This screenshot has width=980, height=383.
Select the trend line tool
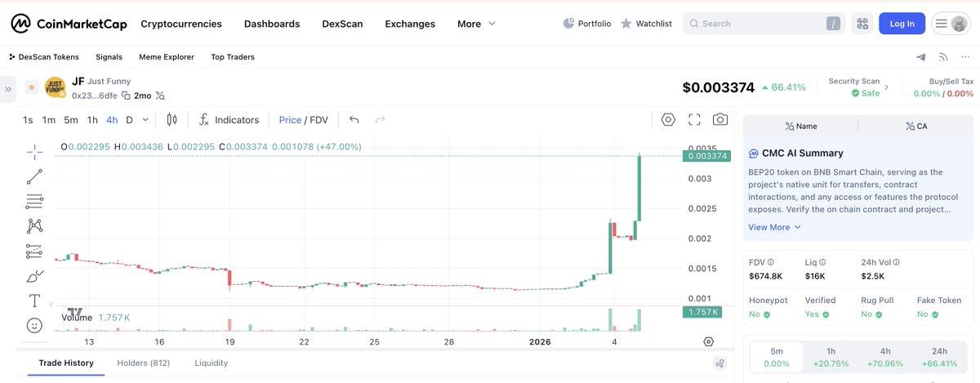click(x=34, y=176)
